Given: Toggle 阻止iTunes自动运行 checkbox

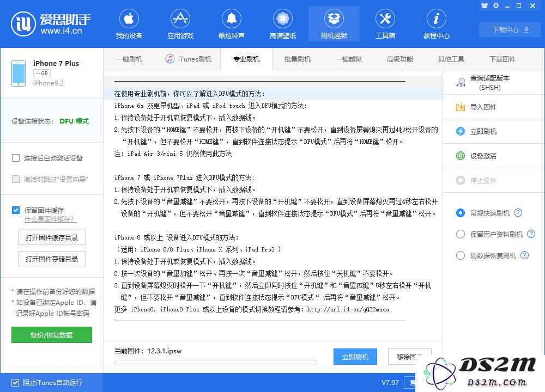Looking at the screenshot, I should click(15, 383).
